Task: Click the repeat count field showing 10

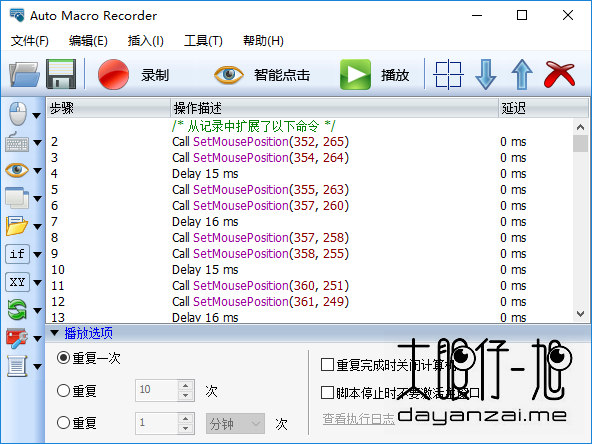Action: [x=157, y=390]
